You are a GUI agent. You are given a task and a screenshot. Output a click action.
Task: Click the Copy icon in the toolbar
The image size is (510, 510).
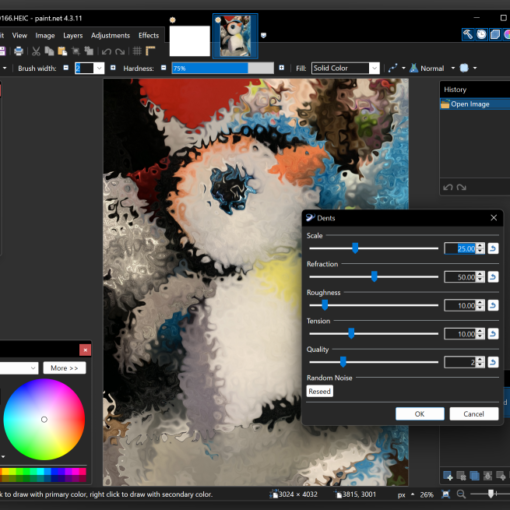pos(49,51)
